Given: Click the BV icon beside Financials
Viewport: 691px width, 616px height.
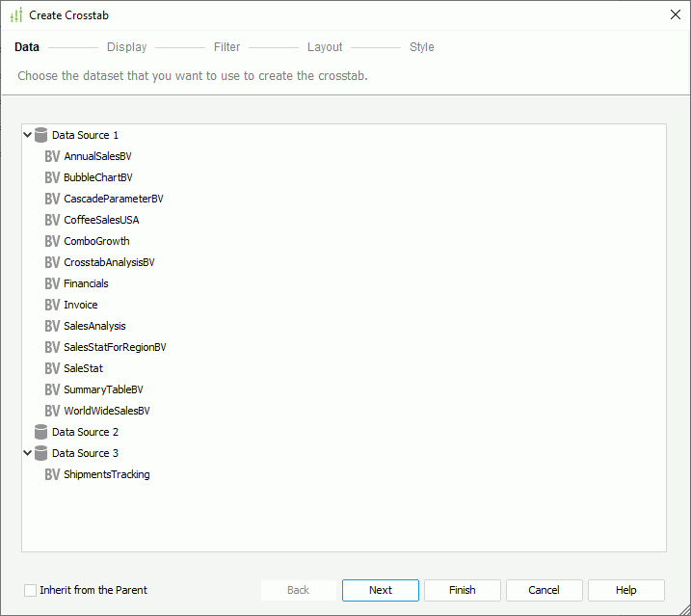Looking at the screenshot, I should (52, 283).
